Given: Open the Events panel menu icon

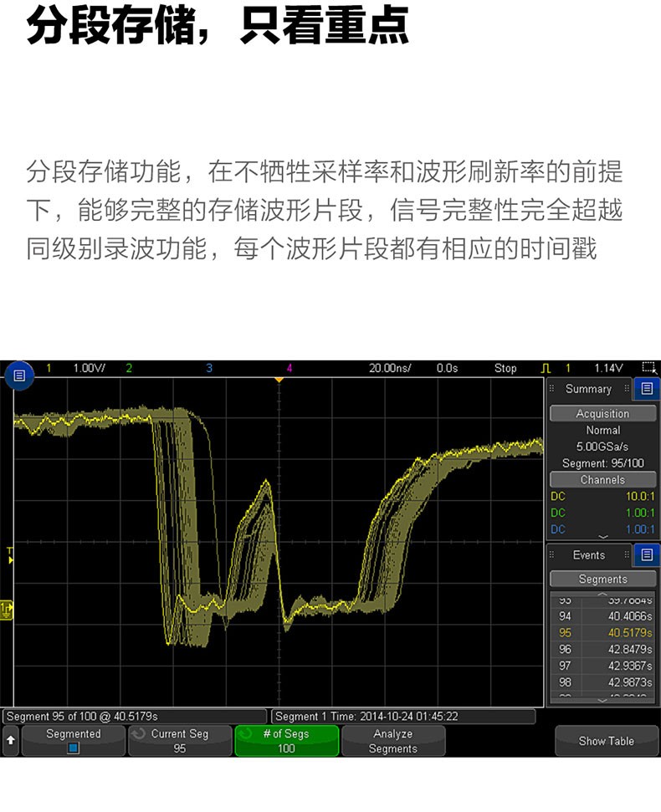Looking at the screenshot, I should point(647,555).
